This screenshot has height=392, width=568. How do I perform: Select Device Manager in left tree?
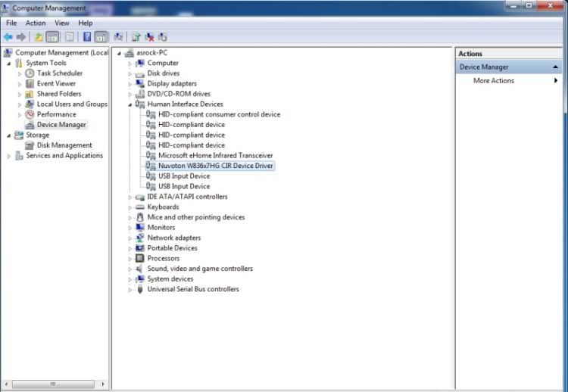click(x=61, y=125)
